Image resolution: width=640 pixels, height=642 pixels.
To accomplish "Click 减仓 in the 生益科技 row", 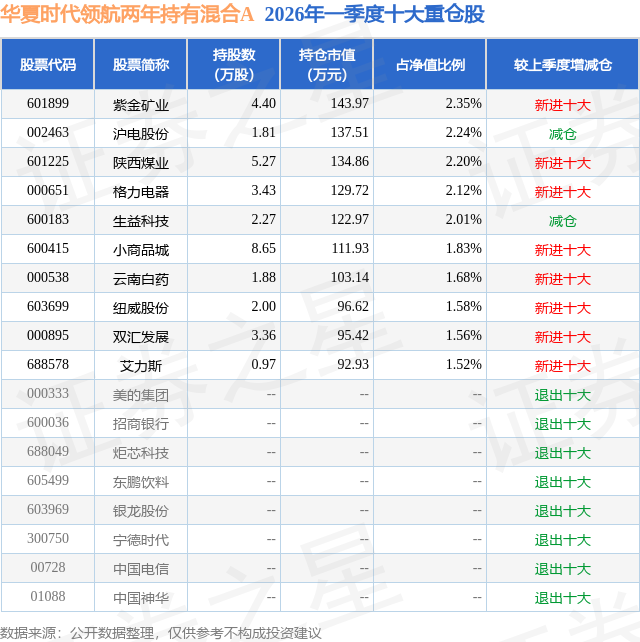I will coord(563,222).
